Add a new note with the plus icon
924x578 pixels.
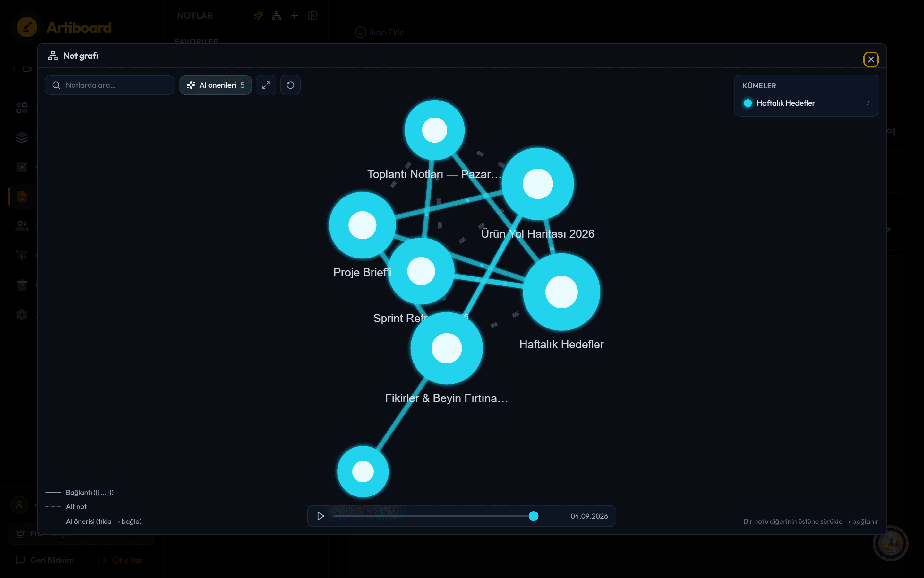295,15
